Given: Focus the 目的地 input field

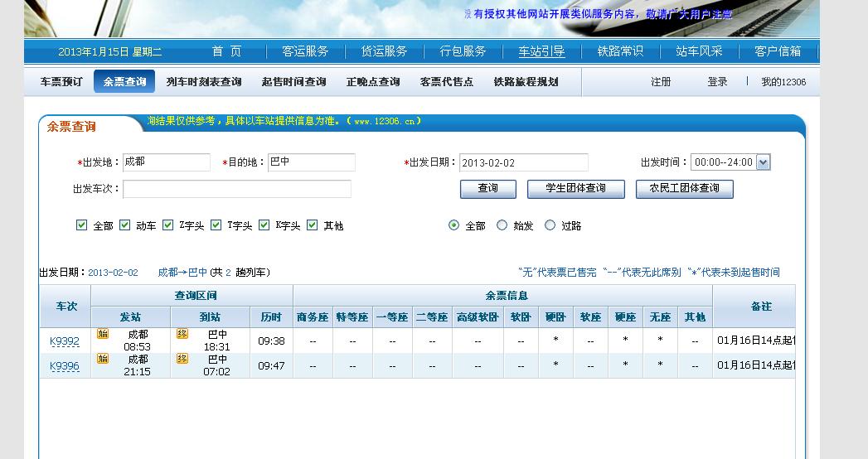Looking at the screenshot, I should click(311, 162).
